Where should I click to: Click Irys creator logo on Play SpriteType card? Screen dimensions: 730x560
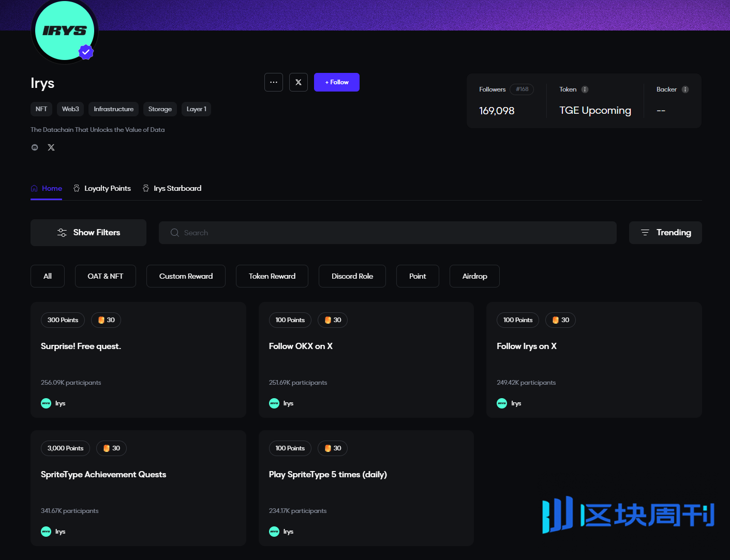[x=274, y=532]
